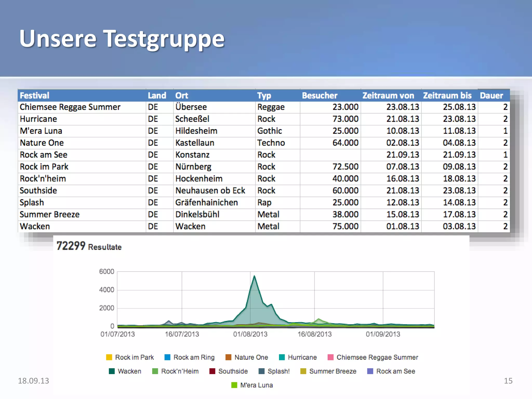Click the Nature One brown legend swatch
Screen dimensions: 532x399
click(228, 357)
